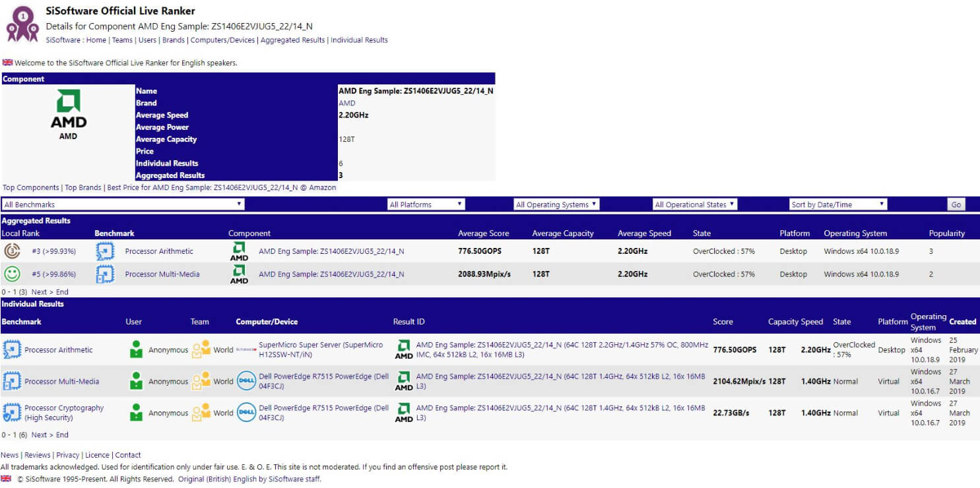
Task: Open the All Platforms dropdown
Action: click(x=426, y=204)
